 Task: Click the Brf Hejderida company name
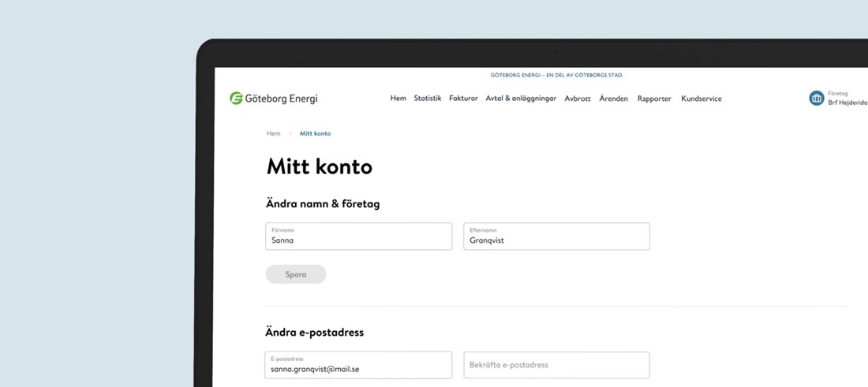[x=847, y=102]
